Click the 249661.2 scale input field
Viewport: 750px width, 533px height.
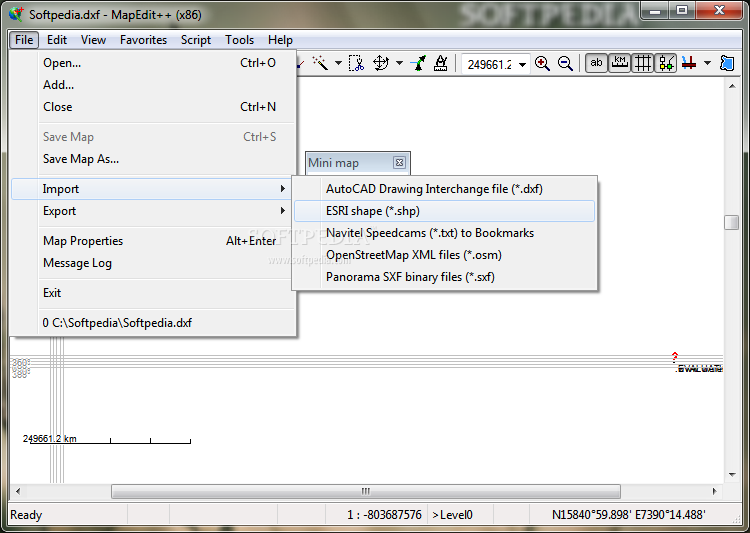coord(489,64)
